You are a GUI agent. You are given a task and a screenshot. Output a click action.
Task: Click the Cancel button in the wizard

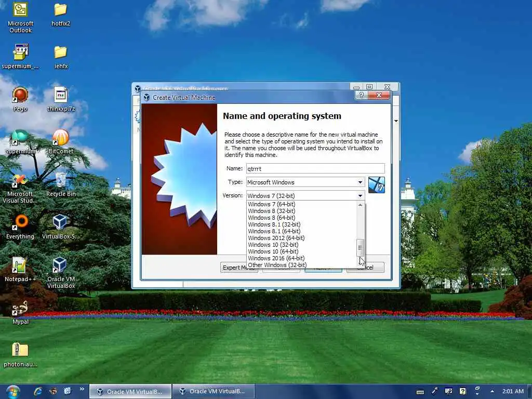365,268
